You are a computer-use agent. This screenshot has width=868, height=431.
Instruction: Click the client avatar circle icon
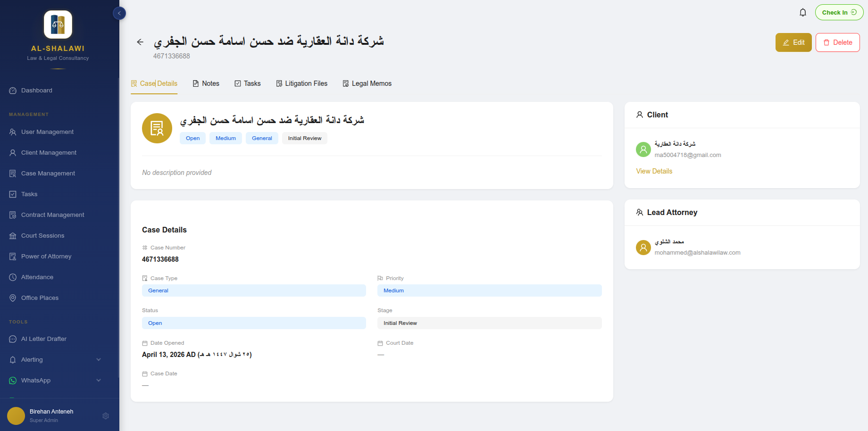[x=643, y=149]
